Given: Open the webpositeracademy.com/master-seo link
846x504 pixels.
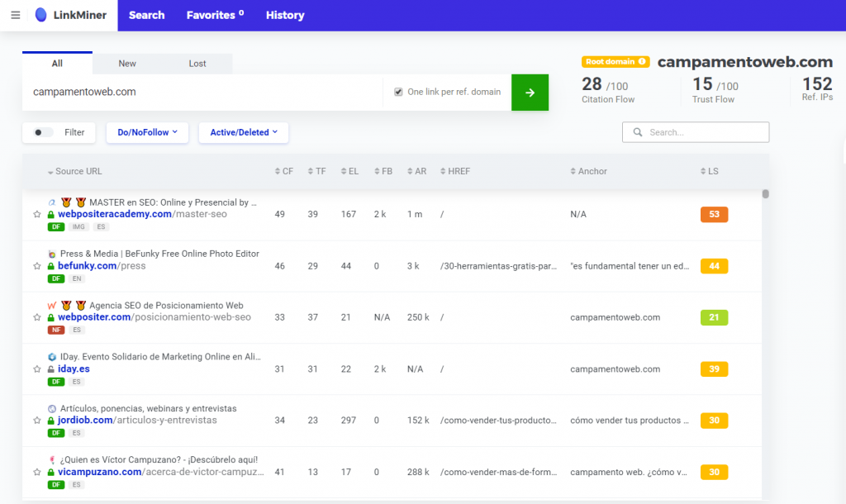Looking at the screenshot, I should (142, 214).
